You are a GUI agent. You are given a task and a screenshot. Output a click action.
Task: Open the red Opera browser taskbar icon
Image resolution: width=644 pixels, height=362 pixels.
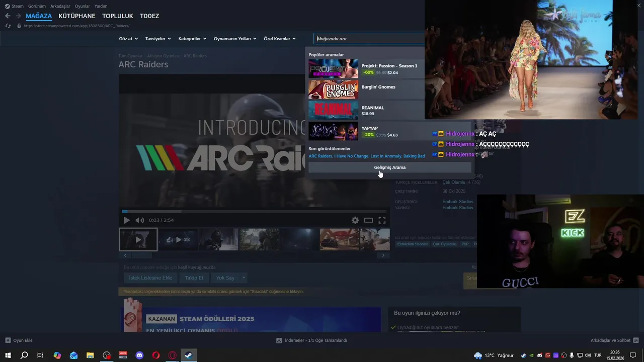pos(156,355)
